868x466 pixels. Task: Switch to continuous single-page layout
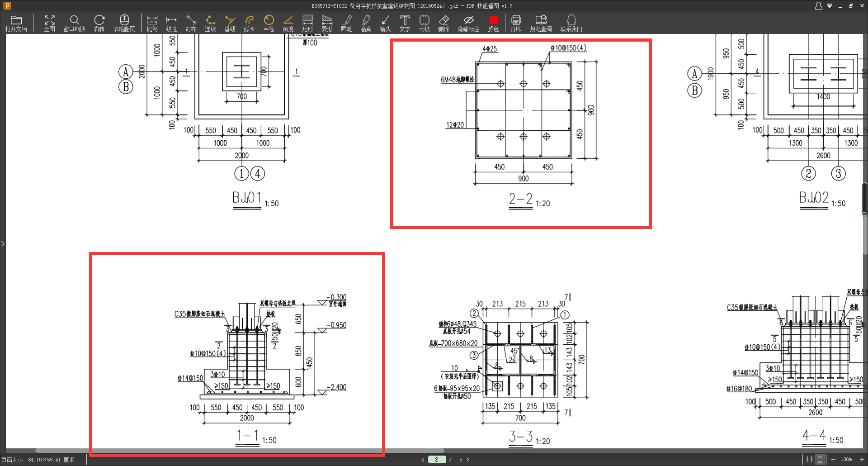820,459
